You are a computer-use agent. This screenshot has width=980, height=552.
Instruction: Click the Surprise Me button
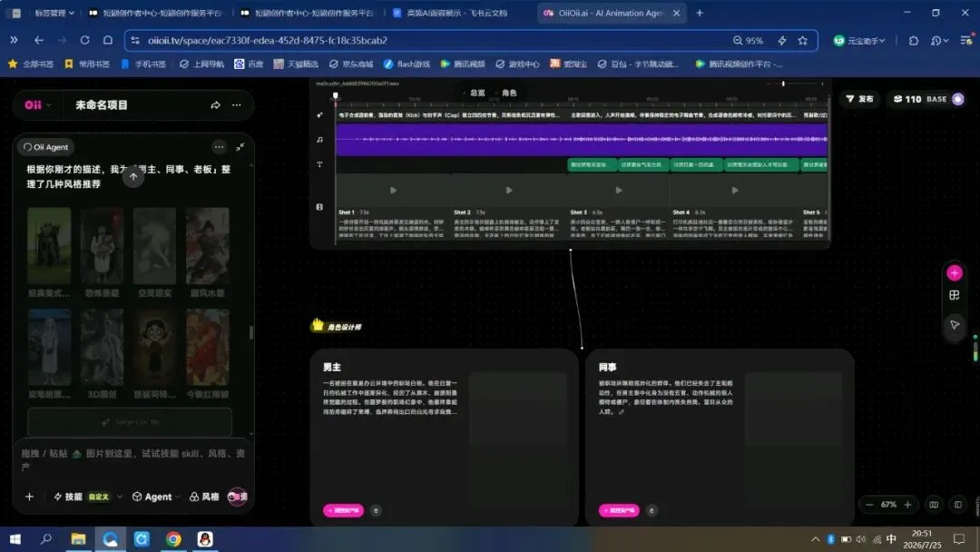(x=130, y=422)
